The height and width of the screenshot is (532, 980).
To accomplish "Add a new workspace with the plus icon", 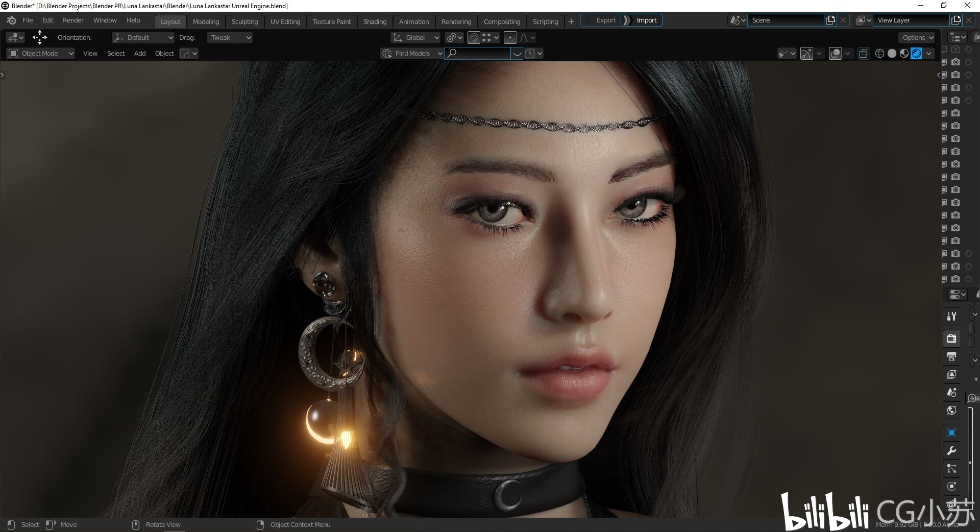I will [x=571, y=21].
